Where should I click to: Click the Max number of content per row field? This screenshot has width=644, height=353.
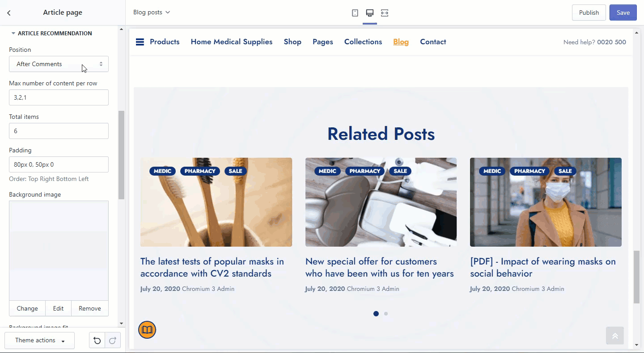(59, 97)
